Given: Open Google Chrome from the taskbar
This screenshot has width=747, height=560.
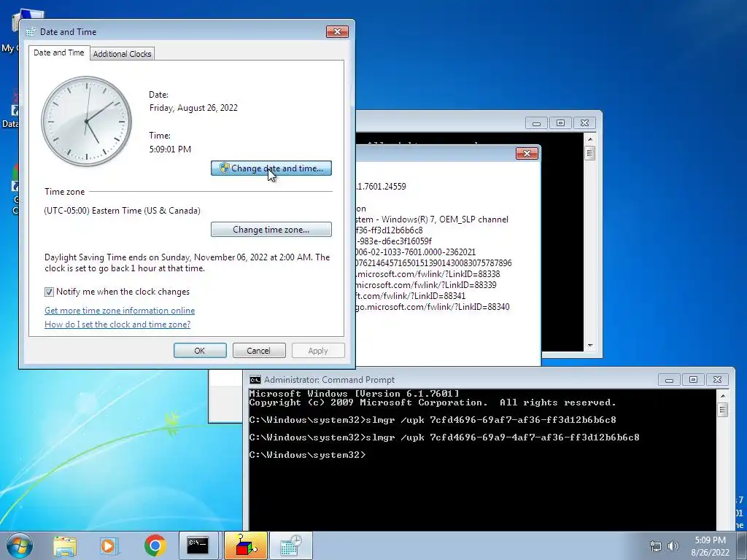Looking at the screenshot, I should (x=155, y=545).
